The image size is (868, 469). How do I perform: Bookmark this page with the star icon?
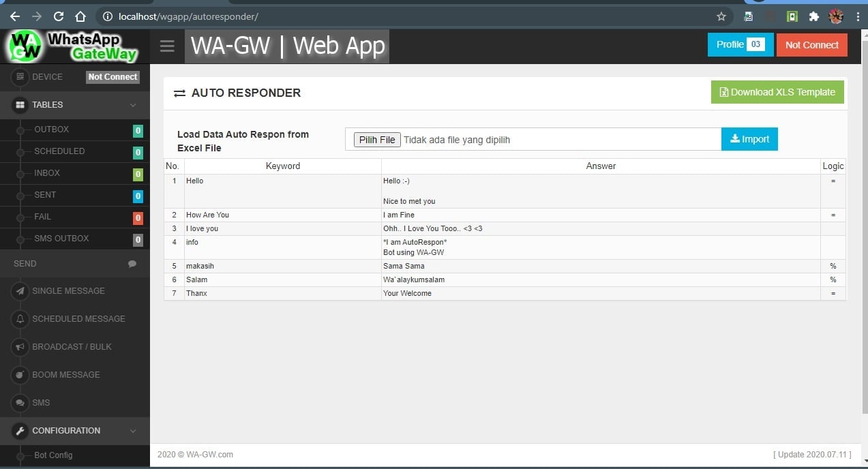(721, 16)
